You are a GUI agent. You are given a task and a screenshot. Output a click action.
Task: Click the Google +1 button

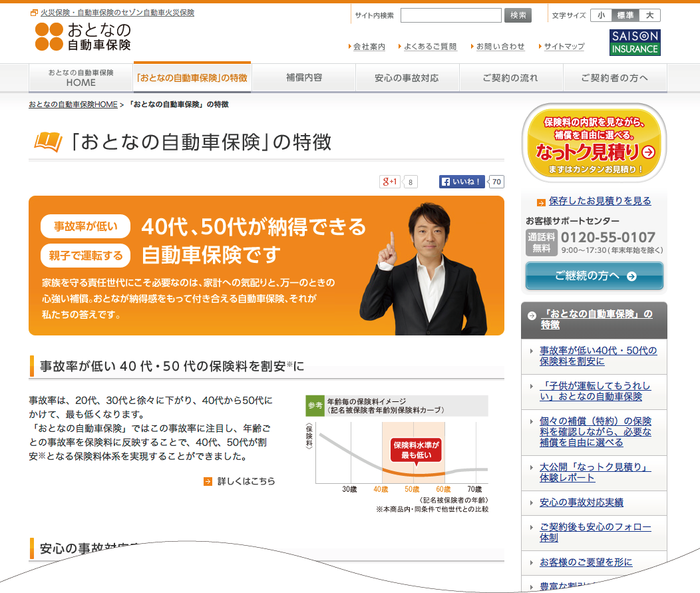coord(390,182)
